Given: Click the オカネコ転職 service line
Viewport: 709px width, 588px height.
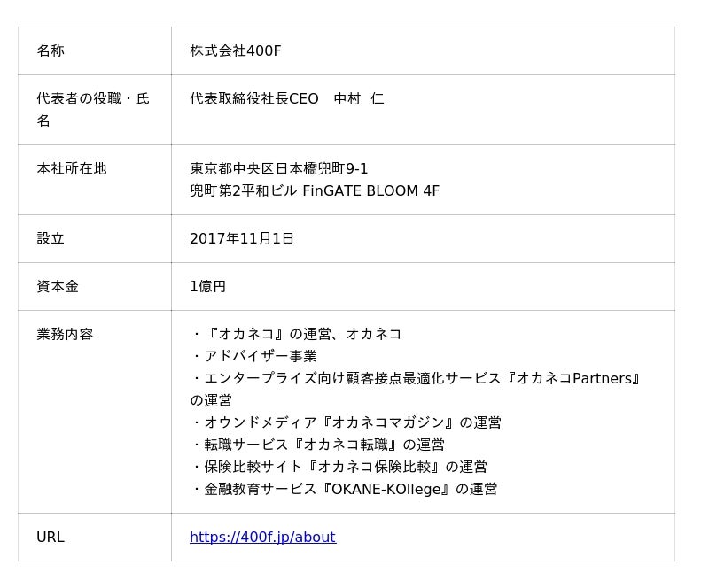Looking at the screenshot, I should 317,445.
